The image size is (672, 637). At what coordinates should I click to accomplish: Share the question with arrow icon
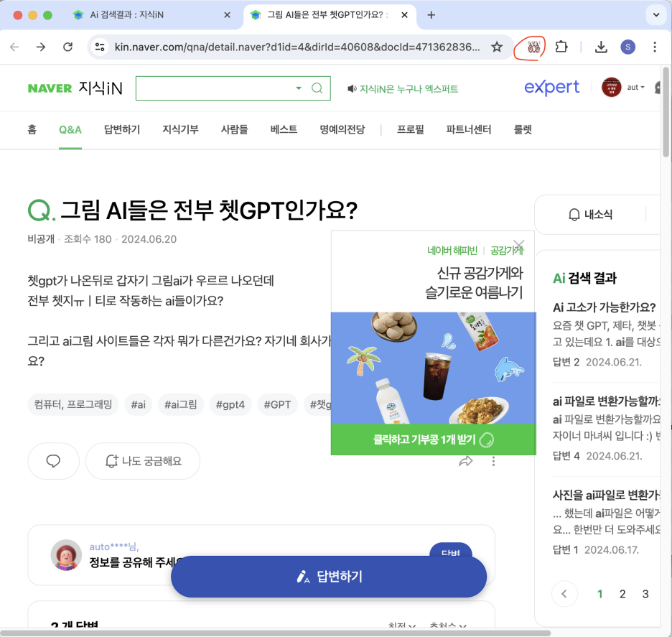[466, 461]
